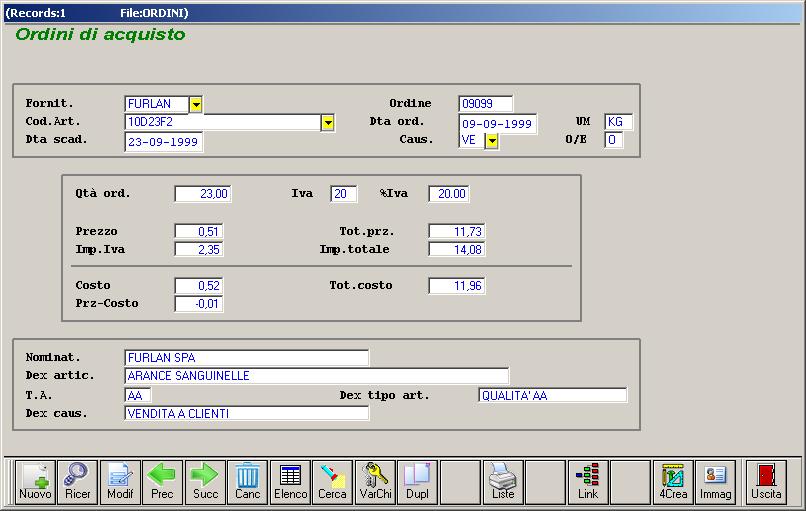Open the Link tree diagram icon
806x511 pixels.
(588, 481)
